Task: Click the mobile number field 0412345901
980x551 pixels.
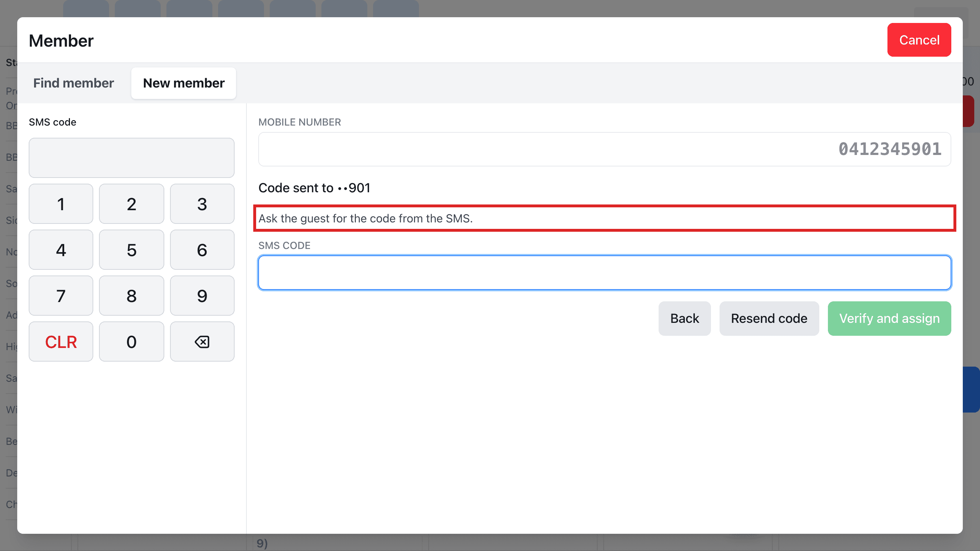Action: tap(604, 149)
